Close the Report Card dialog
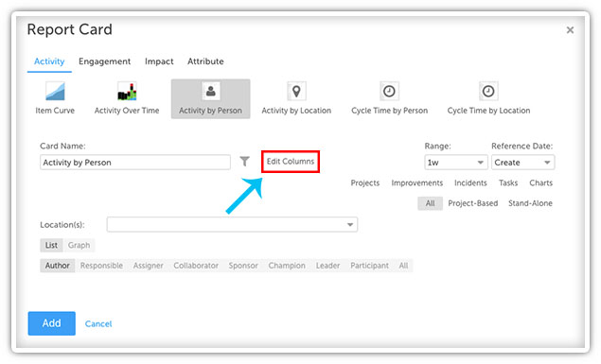The image size is (601, 364). click(570, 30)
